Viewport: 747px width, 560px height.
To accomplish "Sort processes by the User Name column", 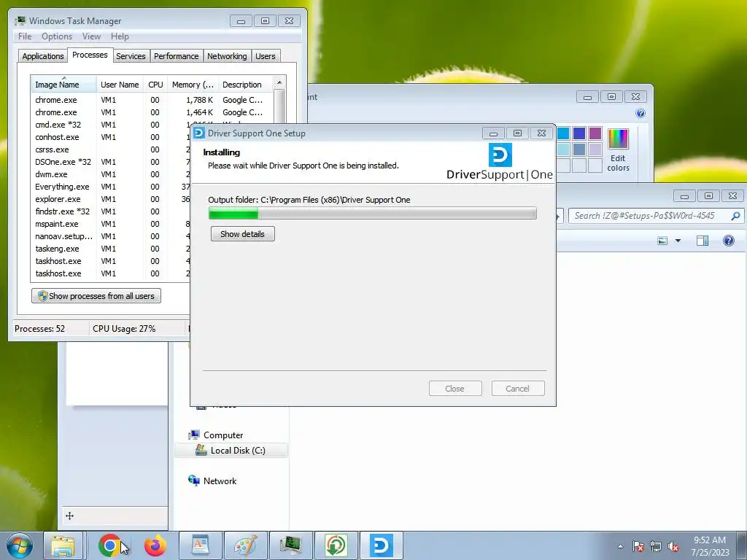I will pyautogui.click(x=120, y=85).
